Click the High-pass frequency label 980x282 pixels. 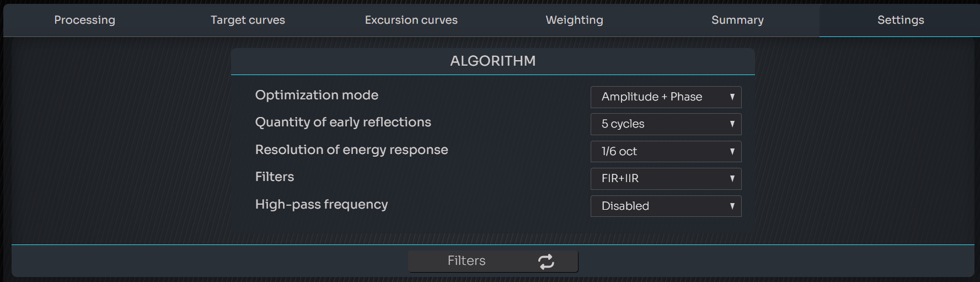click(322, 205)
